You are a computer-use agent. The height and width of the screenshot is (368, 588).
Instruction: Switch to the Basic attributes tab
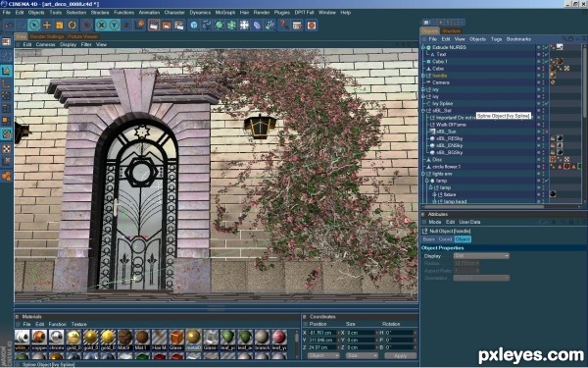(429, 239)
